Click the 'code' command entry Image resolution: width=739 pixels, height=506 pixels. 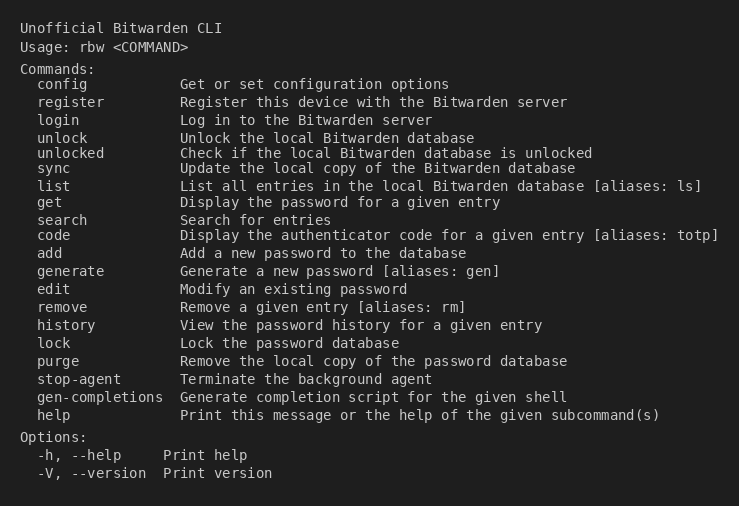click(54, 236)
